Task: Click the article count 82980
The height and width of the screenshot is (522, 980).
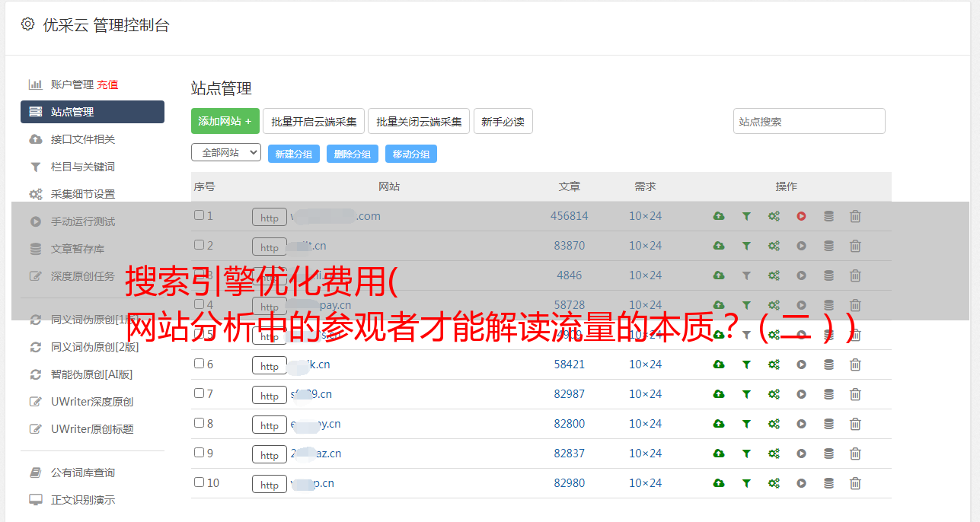Action: 570,483
